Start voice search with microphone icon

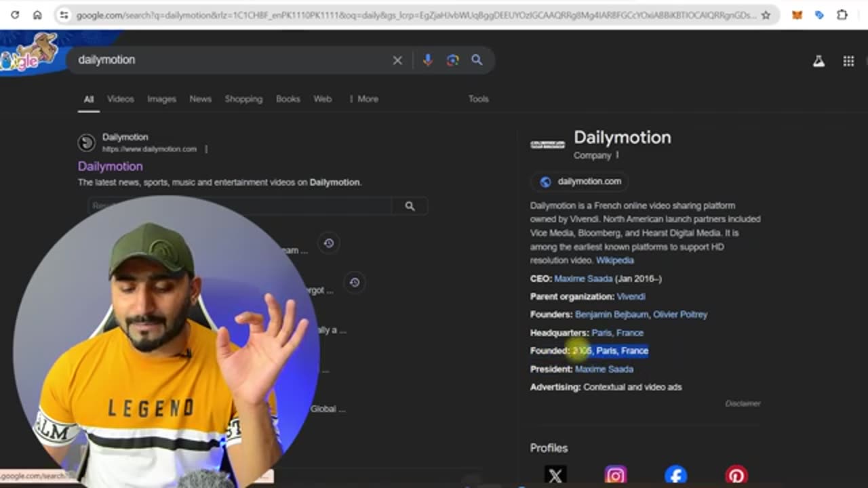coord(427,60)
